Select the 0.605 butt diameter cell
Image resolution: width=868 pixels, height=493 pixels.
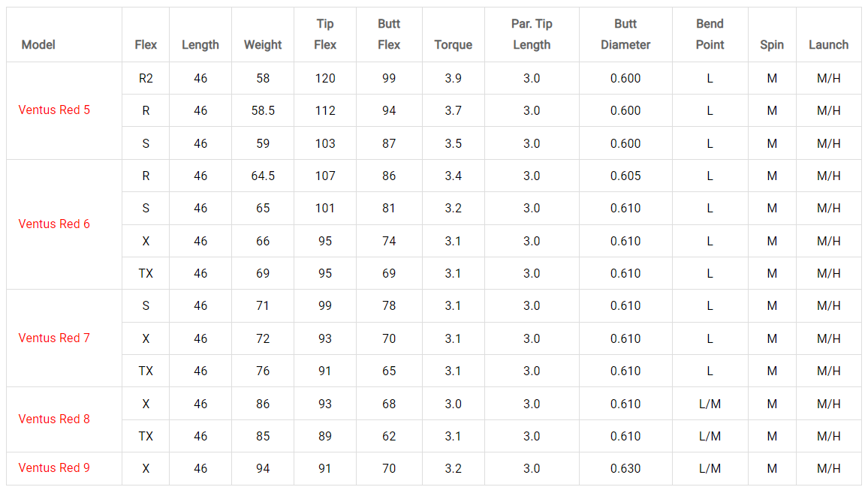[x=625, y=176]
